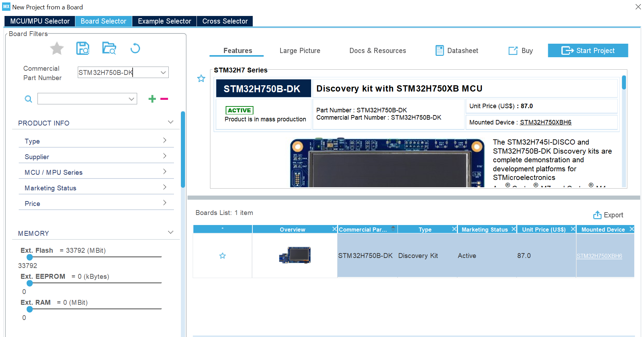644x337 pixels.
Task: Switch to the Example Selector tab
Action: click(x=164, y=21)
